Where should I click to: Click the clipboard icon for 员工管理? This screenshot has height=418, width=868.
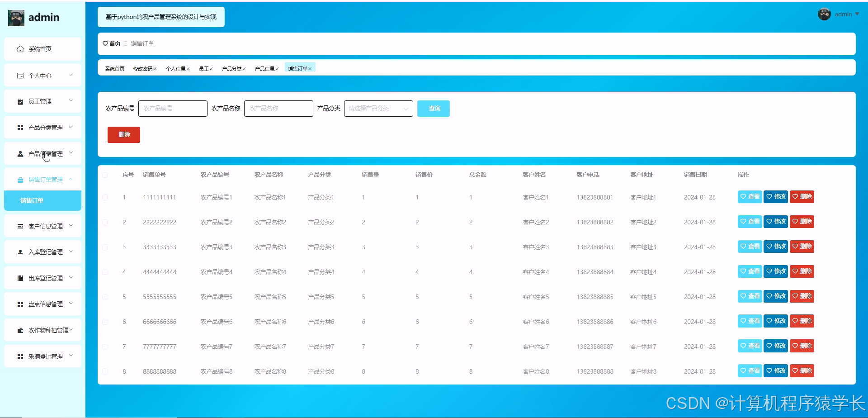pyautogui.click(x=20, y=102)
